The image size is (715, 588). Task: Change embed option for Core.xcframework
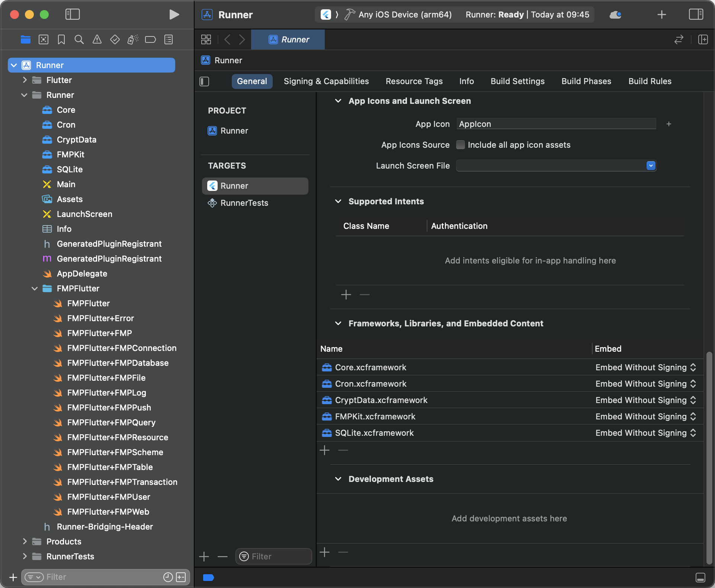point(645,367)
